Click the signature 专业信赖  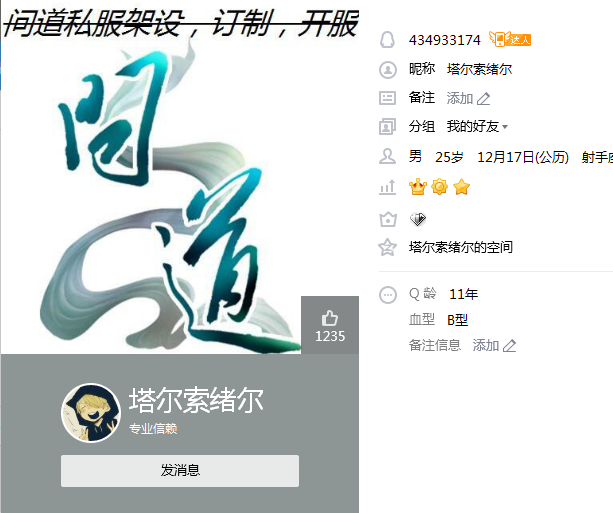coord(153,429)
